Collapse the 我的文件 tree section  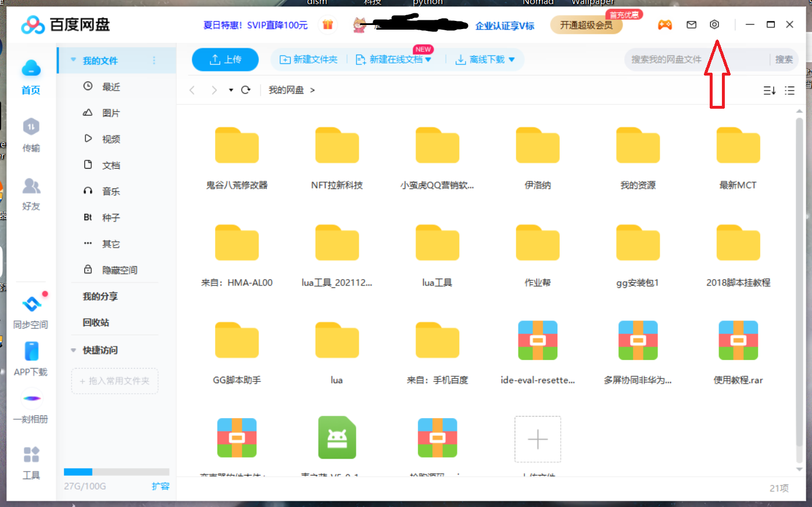pyautogui.click(x=73, y=60)
